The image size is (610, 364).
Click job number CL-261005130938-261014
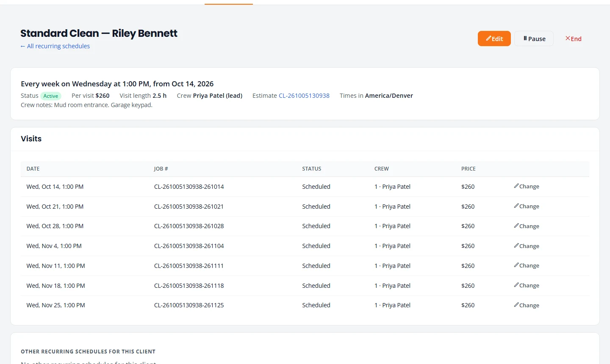click(x=189, y=187)
